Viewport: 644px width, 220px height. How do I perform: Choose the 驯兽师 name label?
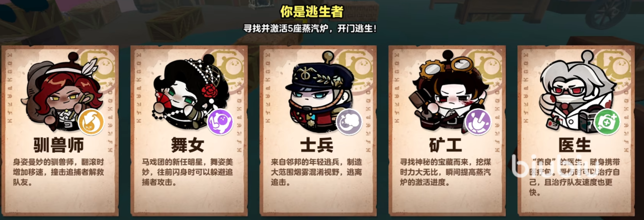pos(60,146)
